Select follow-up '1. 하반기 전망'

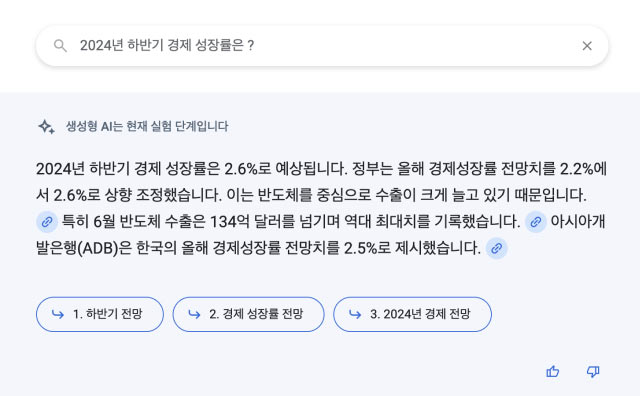pyautogui.click(x=100, y=314)
